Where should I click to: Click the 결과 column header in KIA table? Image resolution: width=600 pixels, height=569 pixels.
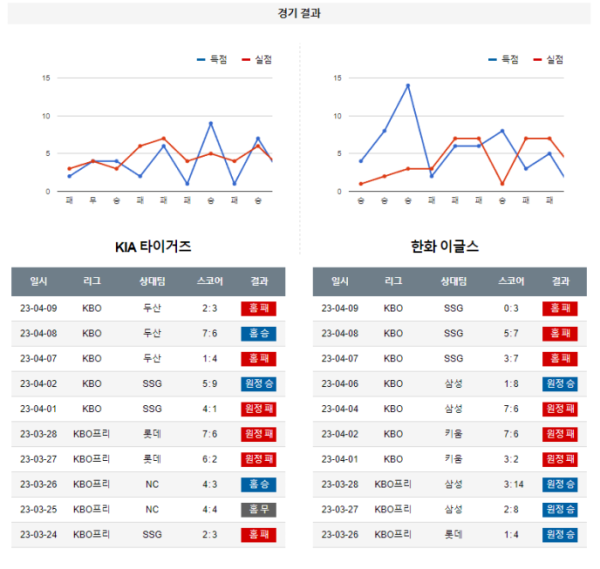[259, 281]
